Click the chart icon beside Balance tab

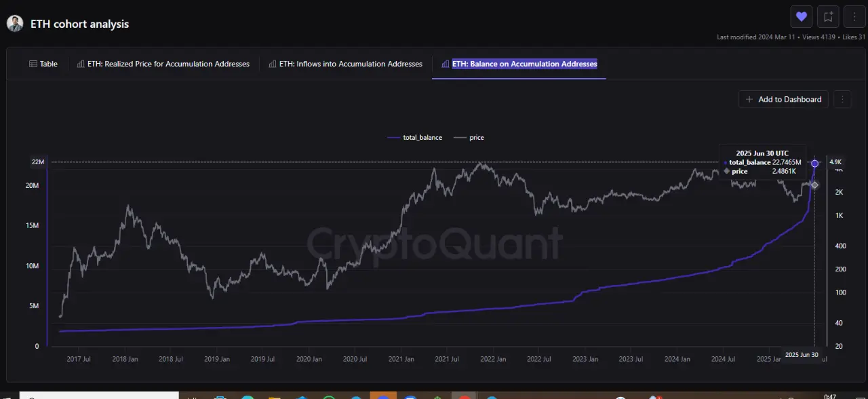[x=444, y=64]
